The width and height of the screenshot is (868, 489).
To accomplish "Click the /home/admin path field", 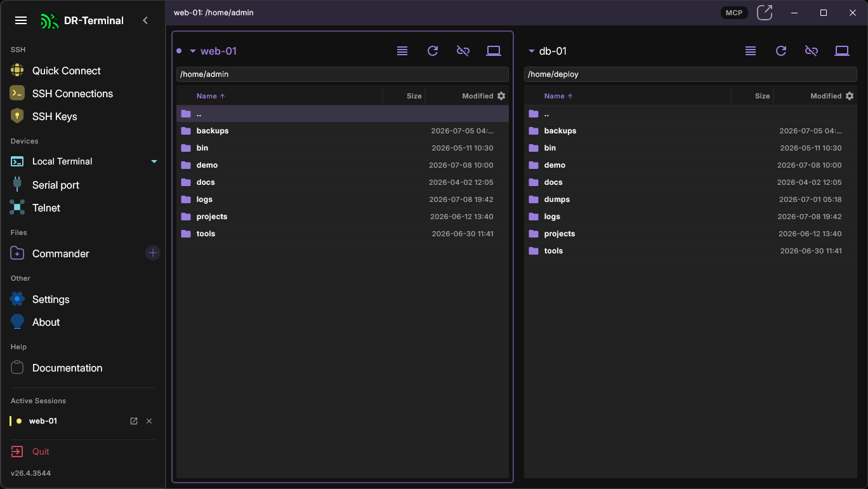I will (343, 74).
